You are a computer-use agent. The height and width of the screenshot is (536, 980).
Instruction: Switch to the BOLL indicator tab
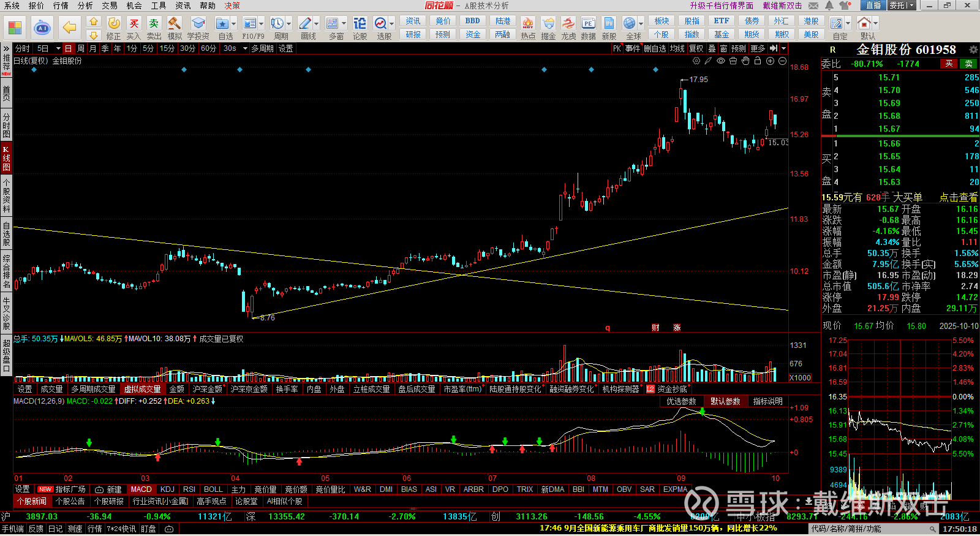click(x=213, y=489)
